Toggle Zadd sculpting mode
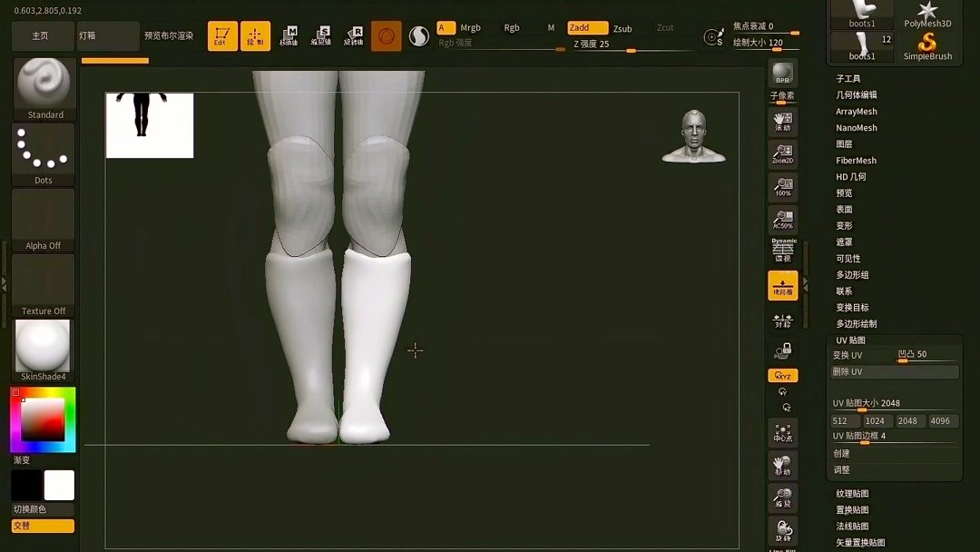The width and height of the screenshot is (980, 552). pyautogui.click(x=585, y=27)
